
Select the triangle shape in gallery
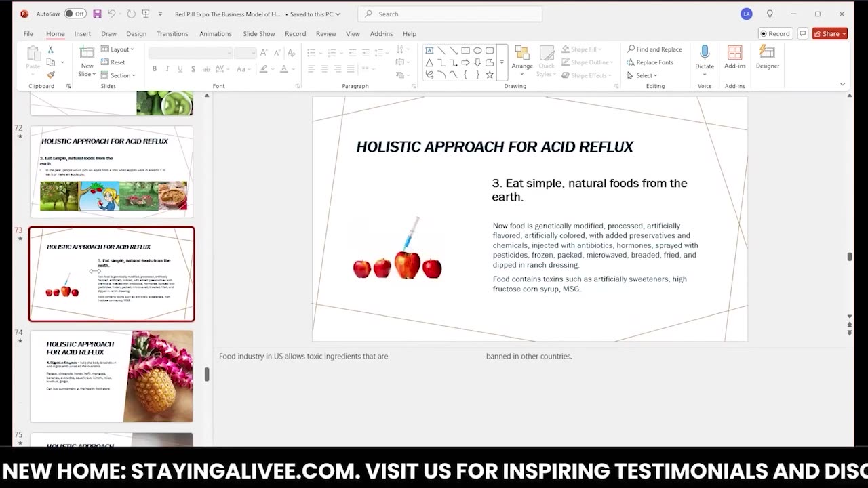coord(429,62)
